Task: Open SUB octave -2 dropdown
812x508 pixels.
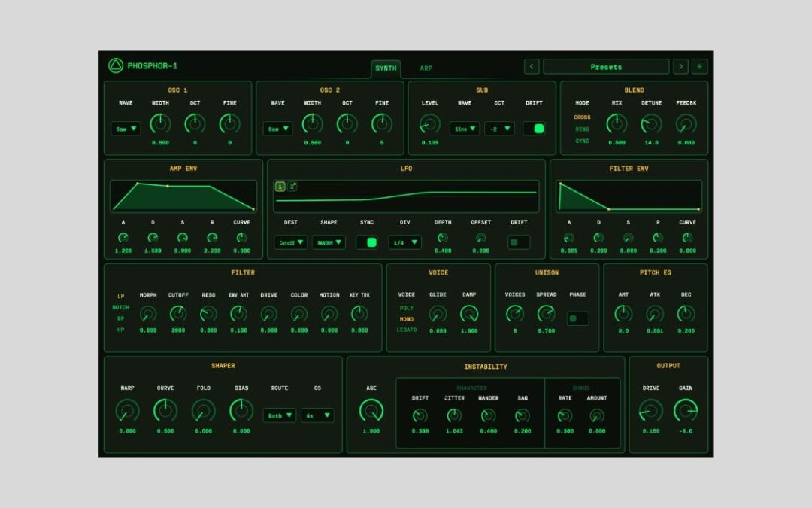Action: (499, 129)
